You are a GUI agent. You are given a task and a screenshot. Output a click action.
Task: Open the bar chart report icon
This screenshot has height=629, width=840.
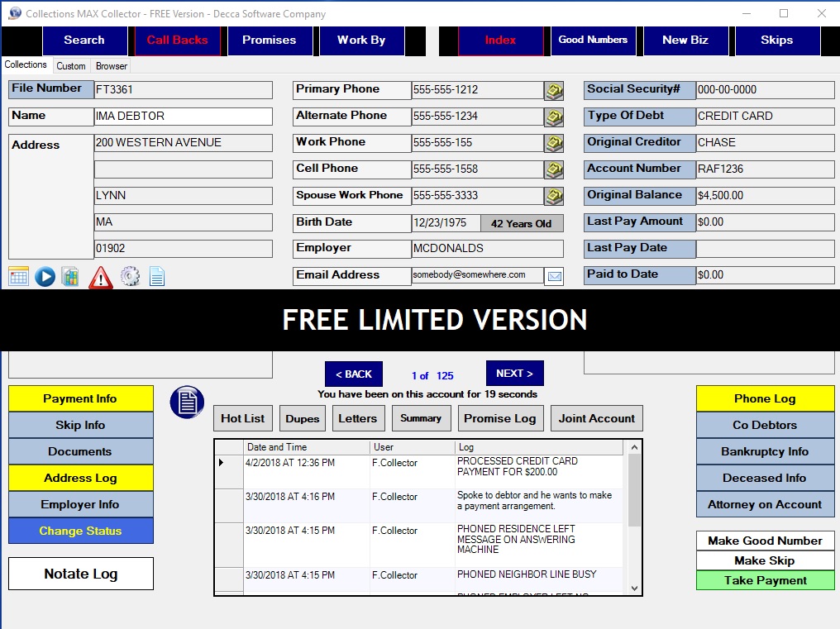click(x=70, y=276)
